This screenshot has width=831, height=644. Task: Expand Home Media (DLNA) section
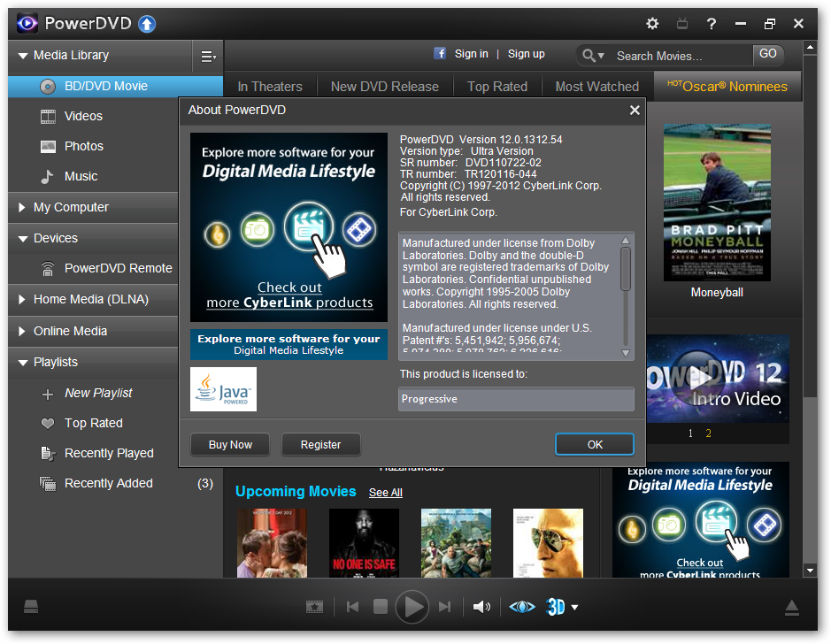tap(22, 300)
